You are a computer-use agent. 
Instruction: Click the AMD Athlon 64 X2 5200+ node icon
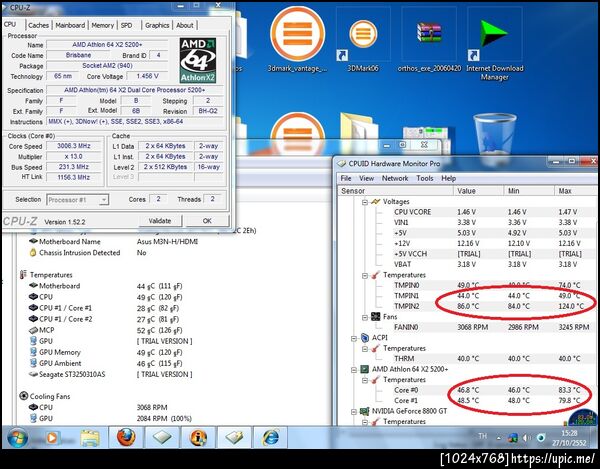pos(364,369)
